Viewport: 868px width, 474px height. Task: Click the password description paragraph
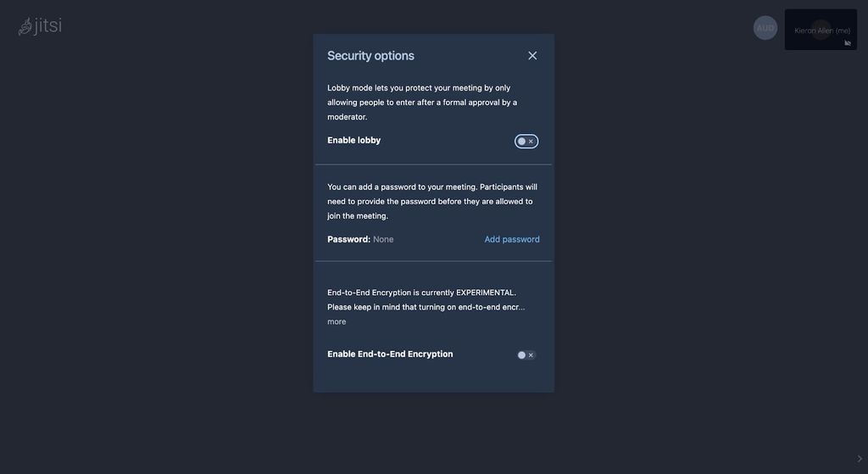point(431,201)
